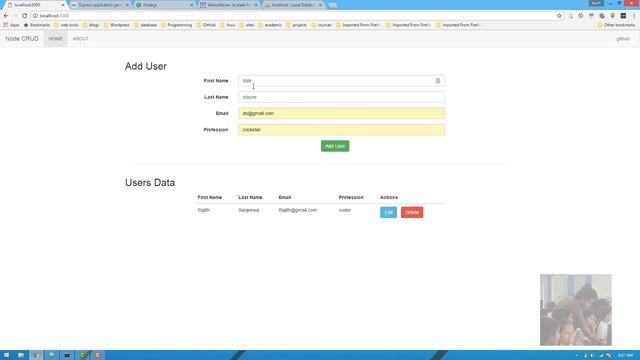This screenshot has height=360, width=640.
Task: Open the HOME navbar item
Action: pos(56,39)
